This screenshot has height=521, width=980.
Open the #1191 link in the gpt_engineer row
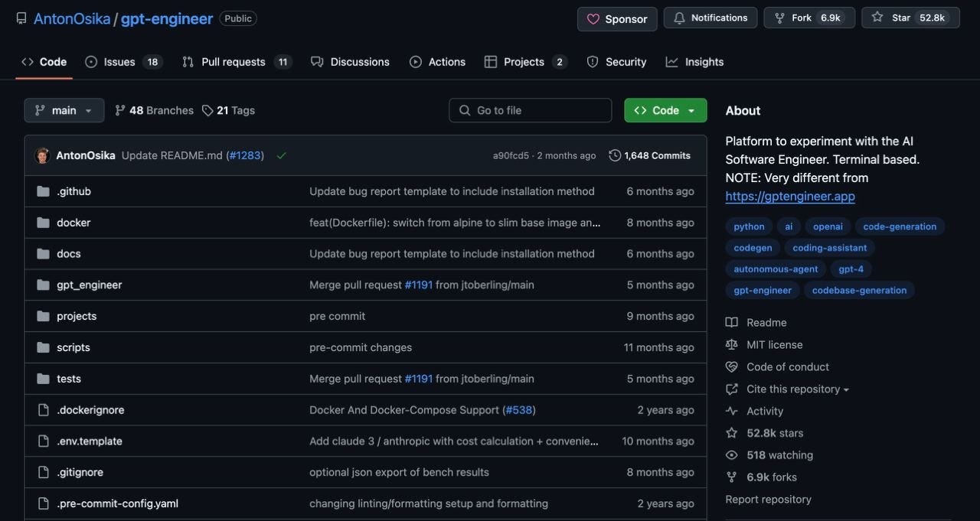419,285
